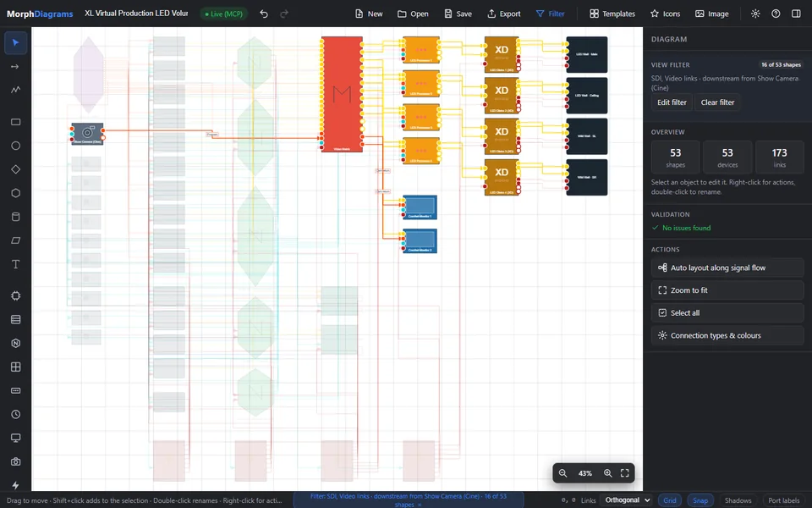Image resolution: width=812 pixels, height=508 pixels.
Task: Save the current diagram
Action: (x=458, y=14)
